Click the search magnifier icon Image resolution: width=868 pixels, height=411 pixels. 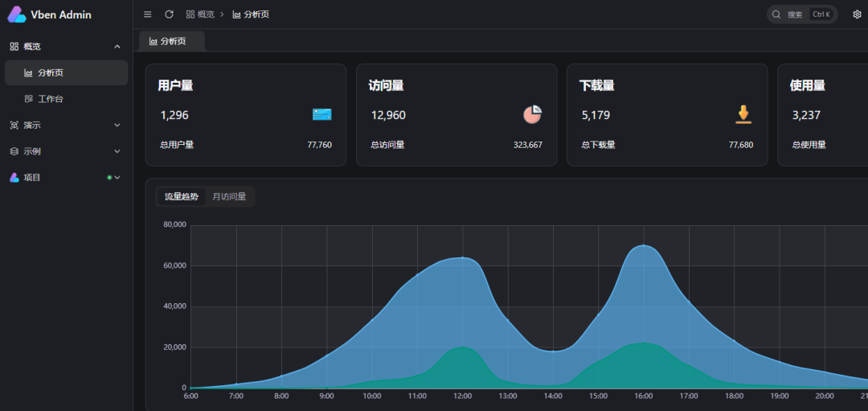pos(776,14)
